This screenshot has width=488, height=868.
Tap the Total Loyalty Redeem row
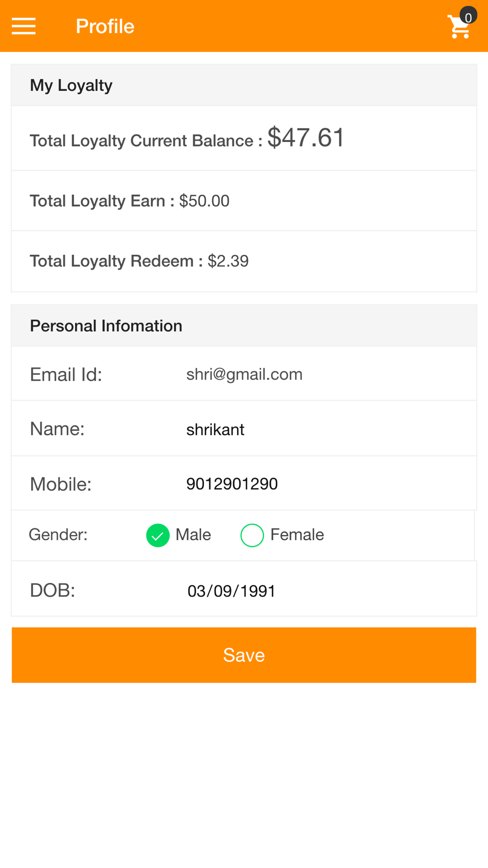244,261
